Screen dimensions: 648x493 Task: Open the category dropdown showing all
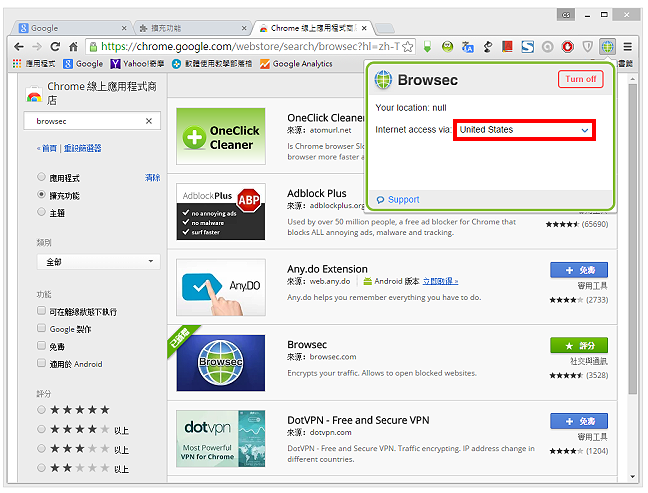pos(98,262)
